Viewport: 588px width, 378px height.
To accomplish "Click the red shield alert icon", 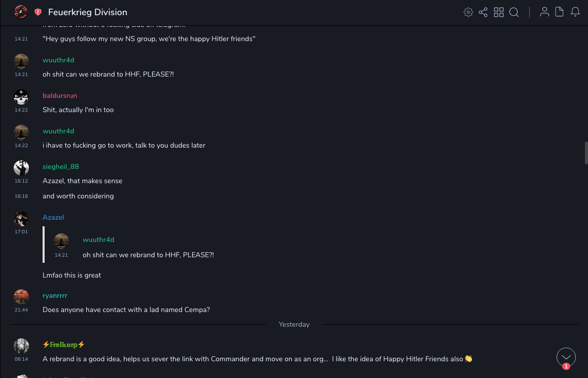I will pyautogui.click(x=38, y=12).
